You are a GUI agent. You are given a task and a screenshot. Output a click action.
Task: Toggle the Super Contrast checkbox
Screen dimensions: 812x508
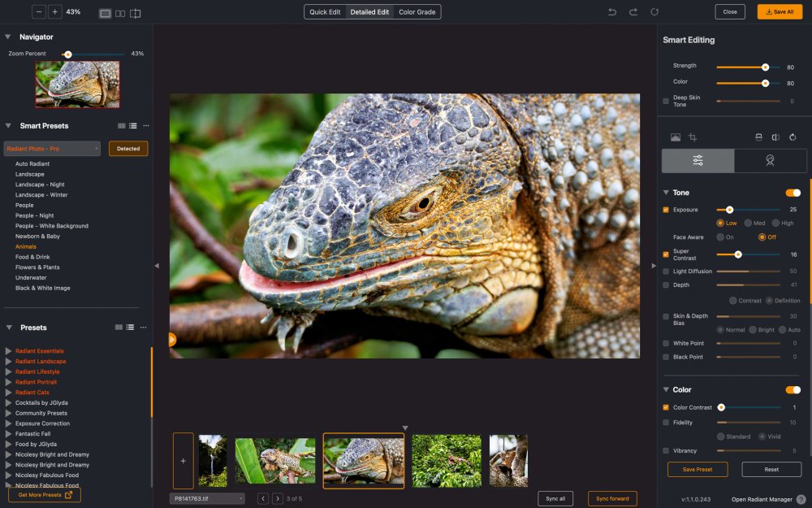tap(666, 254)
